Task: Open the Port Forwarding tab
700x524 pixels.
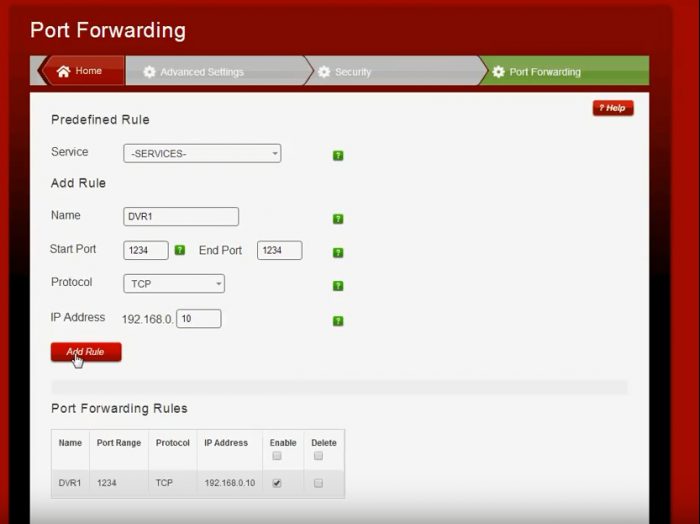Action: 544,72
